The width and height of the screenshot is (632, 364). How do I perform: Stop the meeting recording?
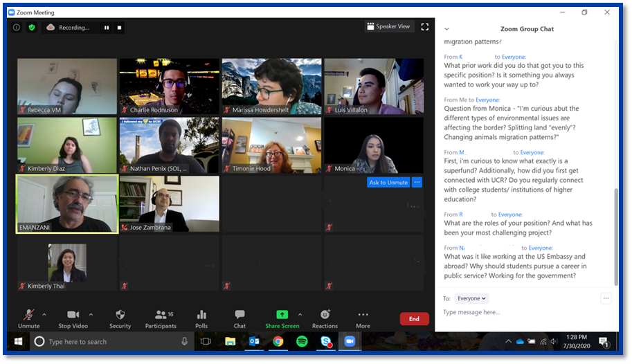120,28
